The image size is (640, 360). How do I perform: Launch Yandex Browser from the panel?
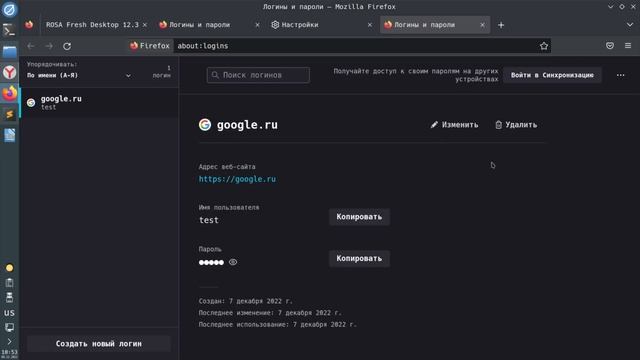tap(9, 72)
